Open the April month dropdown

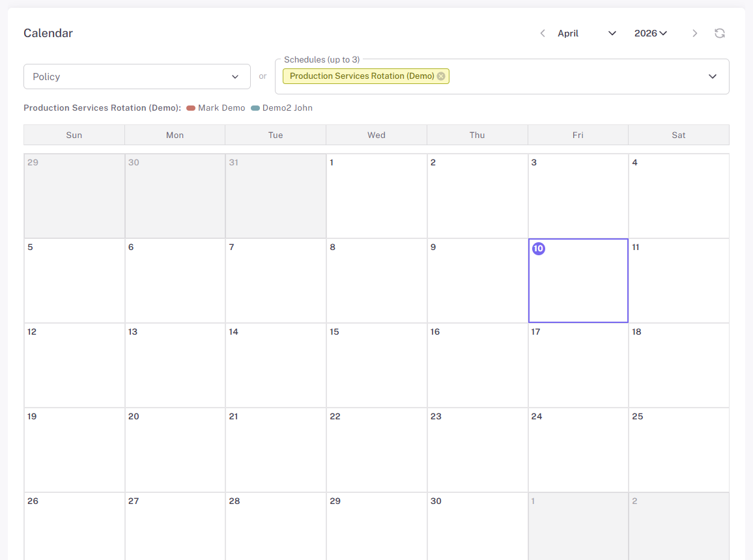(568, 33)
